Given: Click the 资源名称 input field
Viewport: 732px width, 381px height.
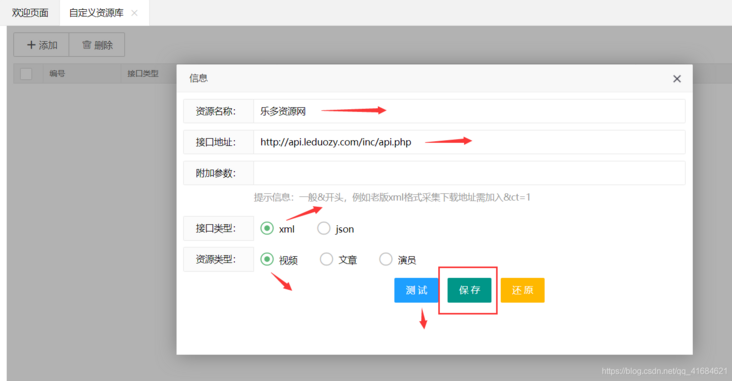Looking at the screenshot, I should coord(469,111).
